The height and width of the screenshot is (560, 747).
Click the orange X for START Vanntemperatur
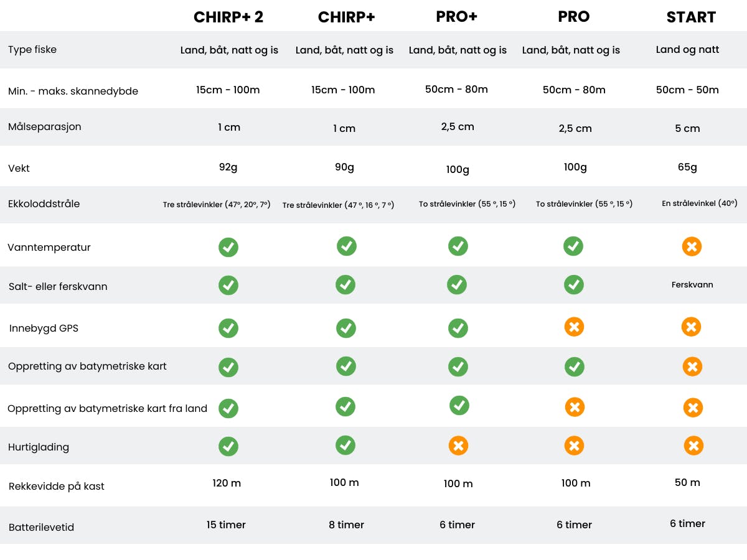(x=692, y=246)
